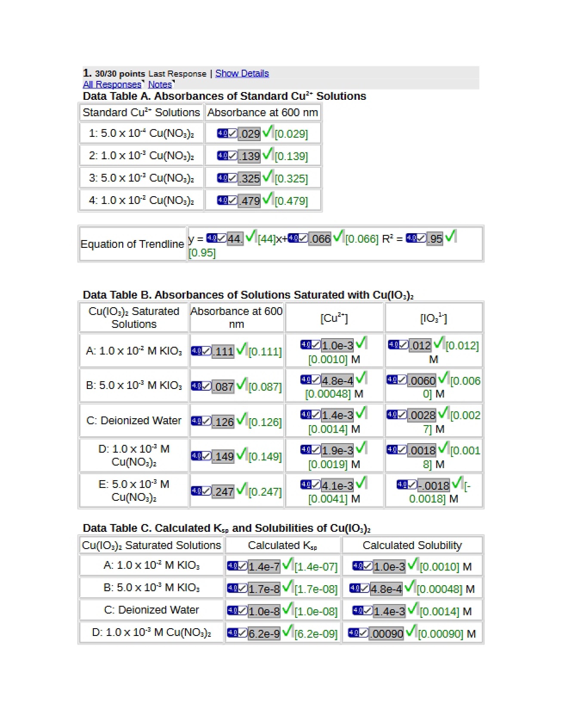Image resolution: width=562 pixels, height=728 pixels.
Task: Click the .012 iodate concentration input
Action: pos(420,345)
